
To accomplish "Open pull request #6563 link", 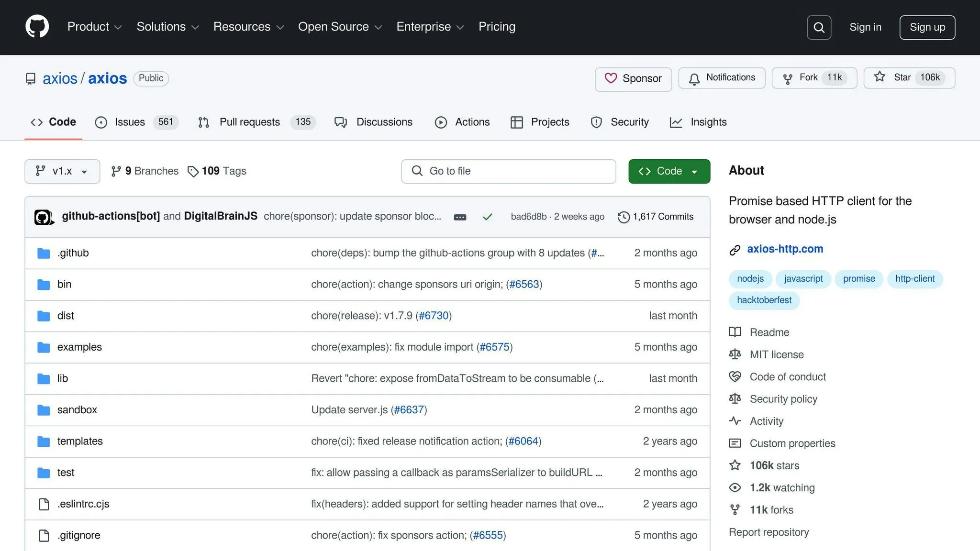I will pyautogui.click(x=524, y=285).
